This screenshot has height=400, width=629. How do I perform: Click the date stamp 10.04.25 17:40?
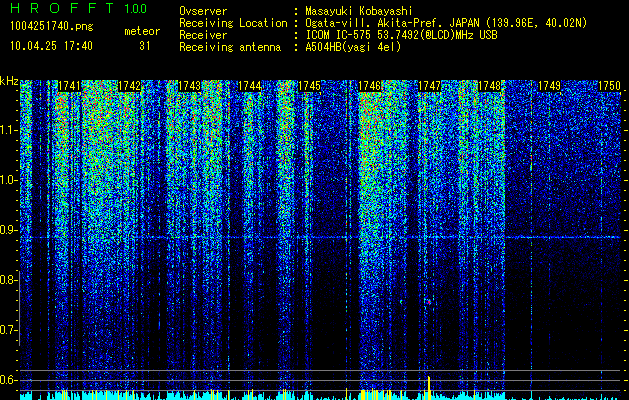[51, 46]
